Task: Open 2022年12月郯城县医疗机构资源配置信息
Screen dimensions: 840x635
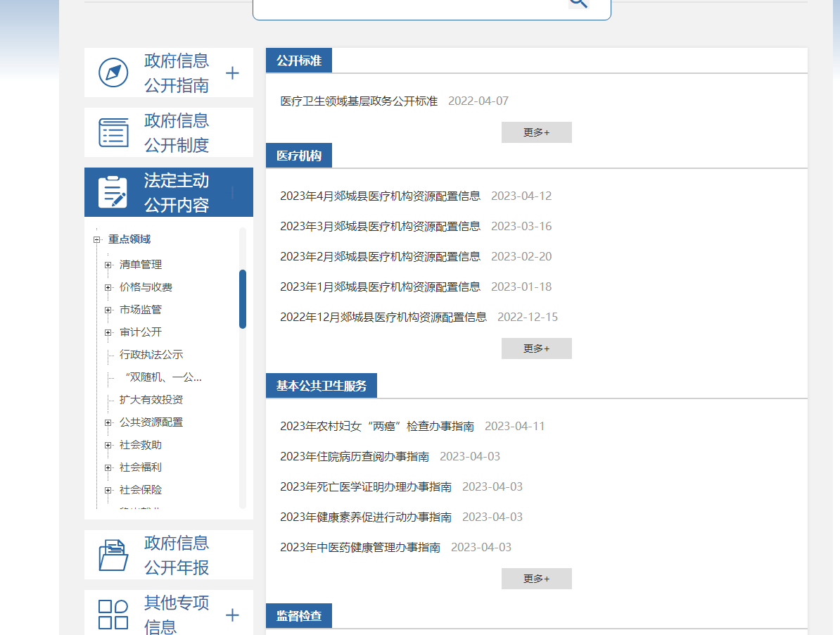Action: (x=383, y=317)
